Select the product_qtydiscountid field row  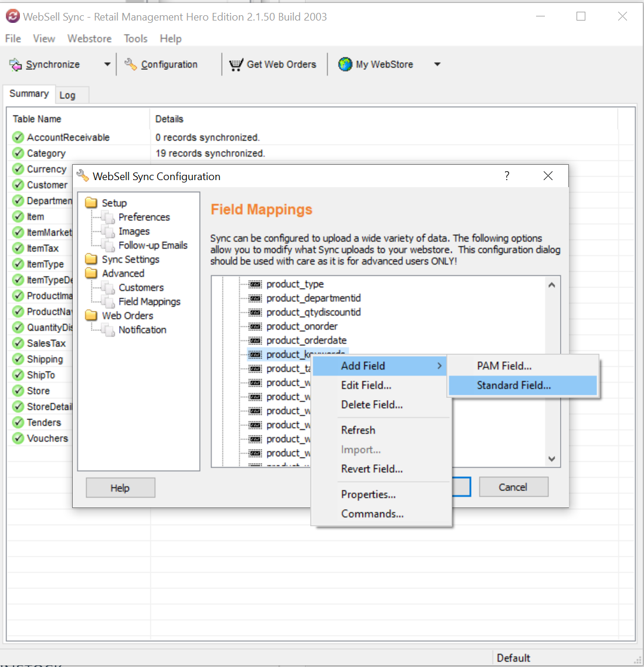(313, 312)
